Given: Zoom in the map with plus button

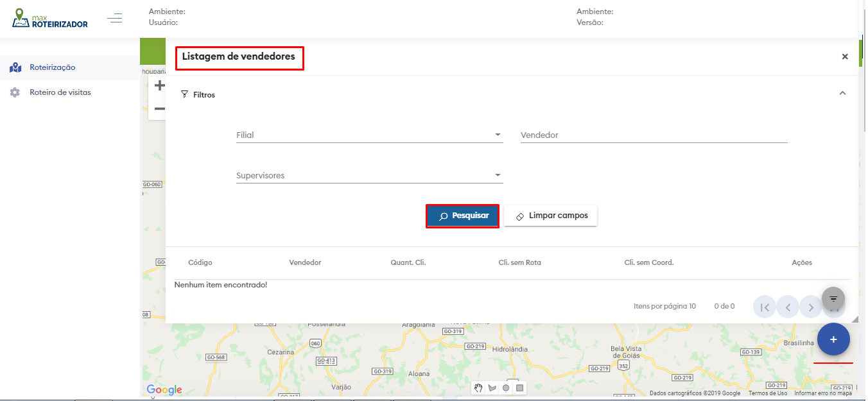Looking at the screenshot, I should pyautogui.click(x=159, y=86).
